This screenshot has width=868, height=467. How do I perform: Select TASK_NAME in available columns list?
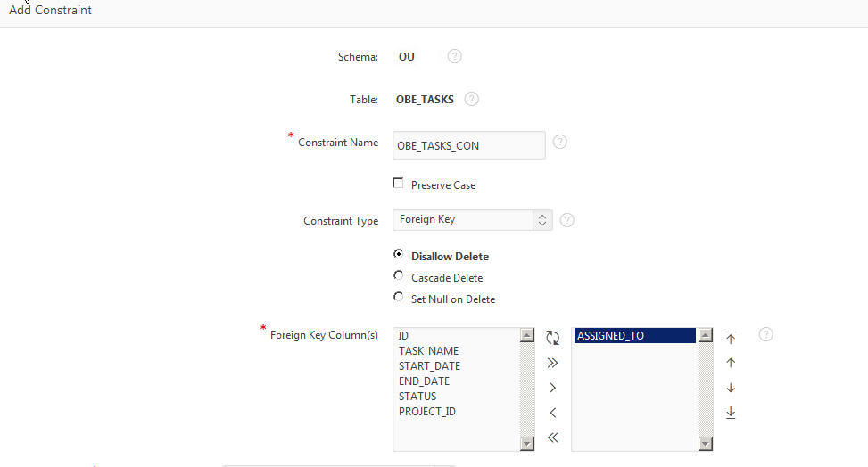pos(428,351)
